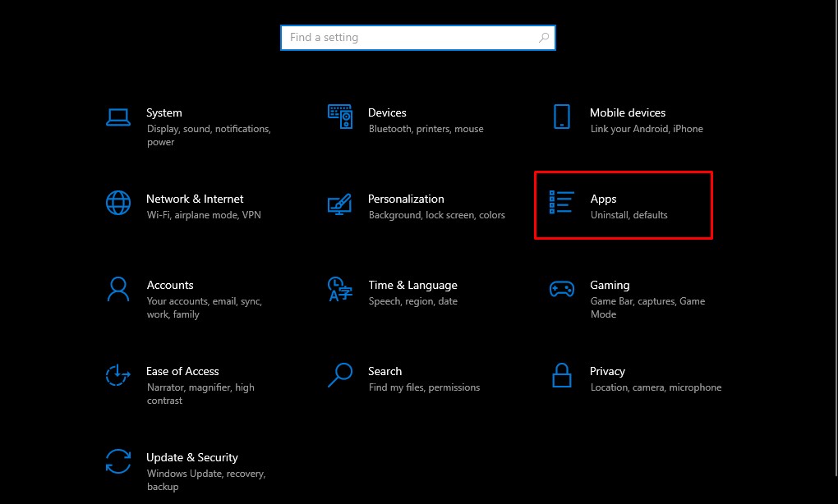The width and height of the screenshot is (838, 504).
Task: Open Accounts via the person icon
Action: pos(117,290)
